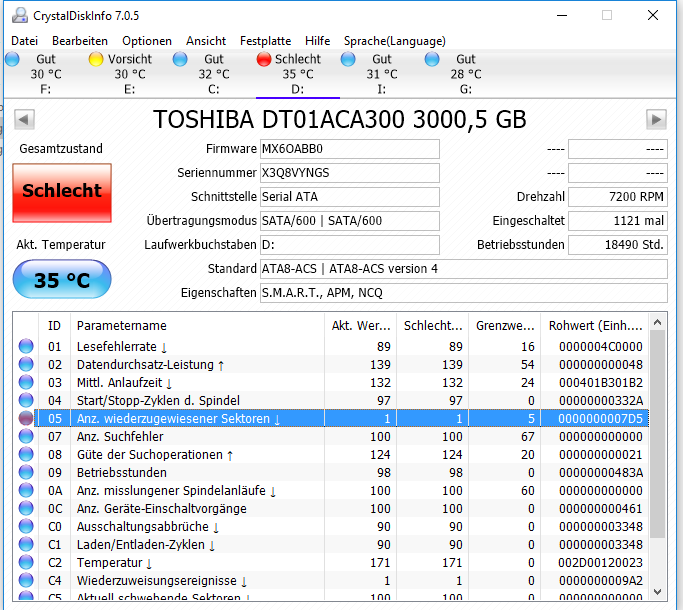The height and width of the screenshot is (610, 683).
Task: Click the Laufwerkbuchstaben field D:
Action: coord(350,245)
